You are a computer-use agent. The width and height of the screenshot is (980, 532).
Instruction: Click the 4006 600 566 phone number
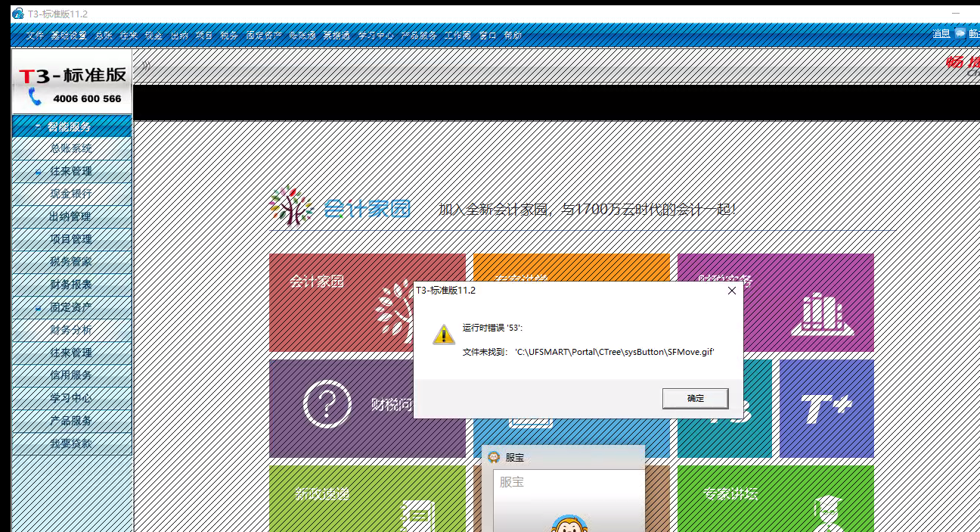pyautogui.click(x=87, y=98)
